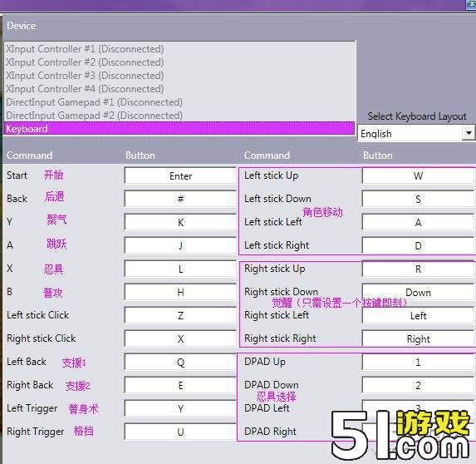Click the Device section heading
This screenshot has width=476, height=464.
tap(22, 26)
